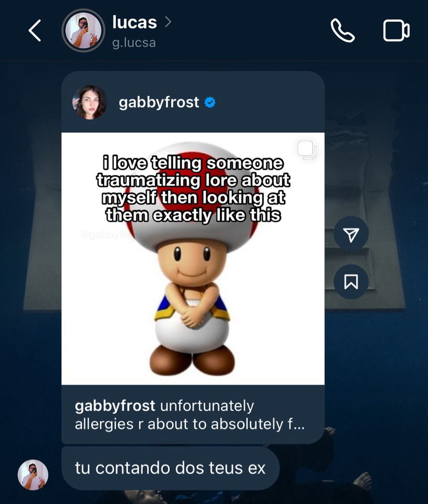The image size is (428, 504).
Task: Tap the back arrow to leave chat
Action: [35, 31]
